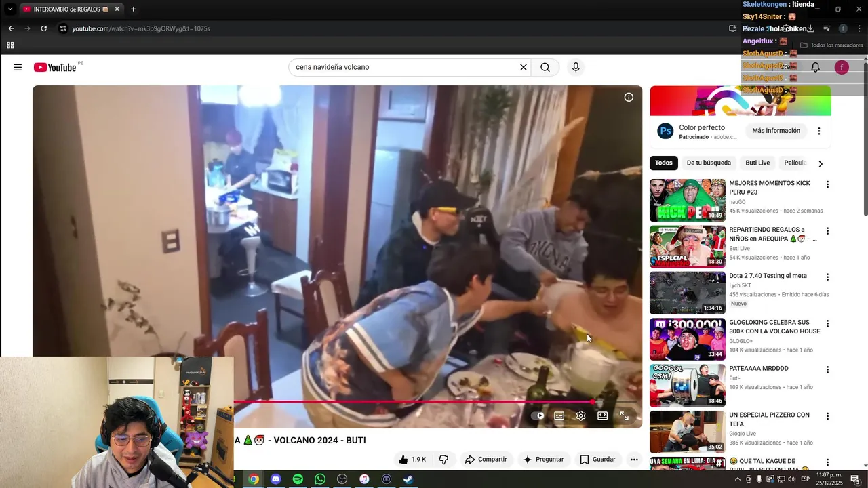868x488 pixels.
Task: Click the Compartir share button
Action: click(x=486, y=459)
